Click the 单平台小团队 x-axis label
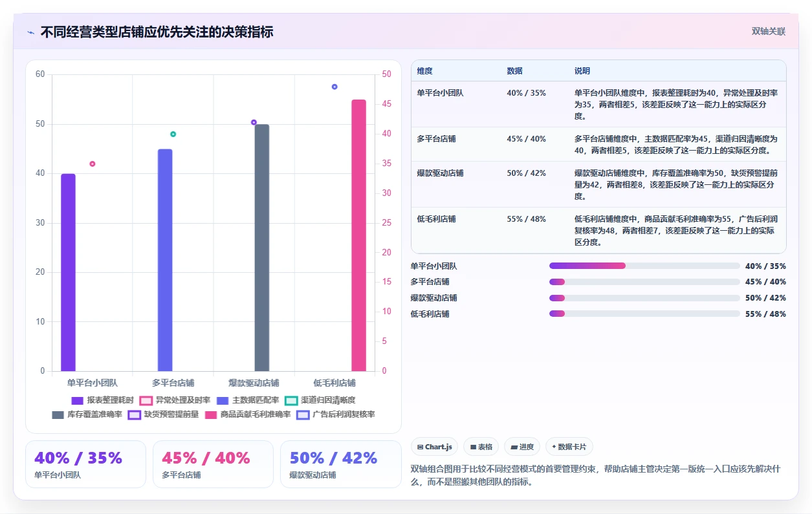 (93, 383)
